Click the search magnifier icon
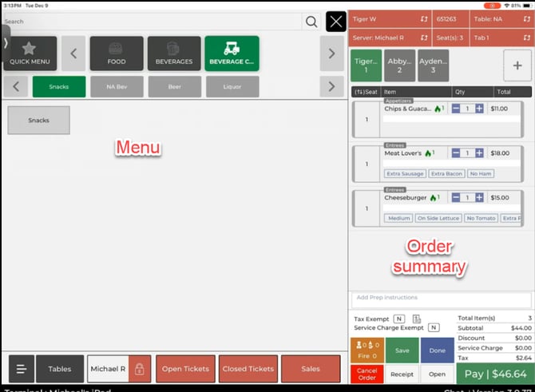 point(311,22)
